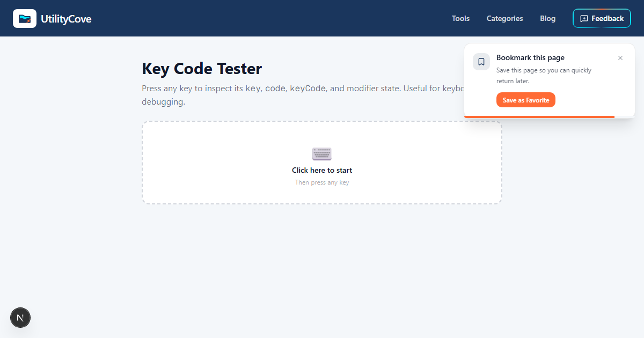Click the 'Then press any key' hint text
Viewport: 644px width, 338px height.
(x=322, y=182)
